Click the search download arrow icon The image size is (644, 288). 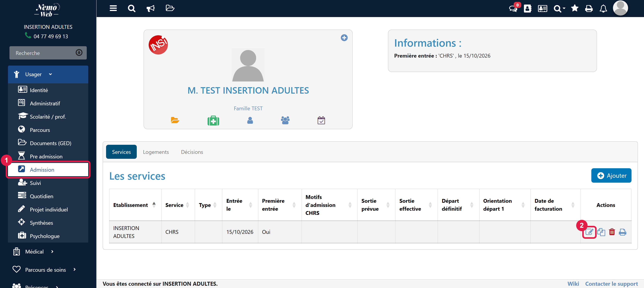[x=79, y=52]
